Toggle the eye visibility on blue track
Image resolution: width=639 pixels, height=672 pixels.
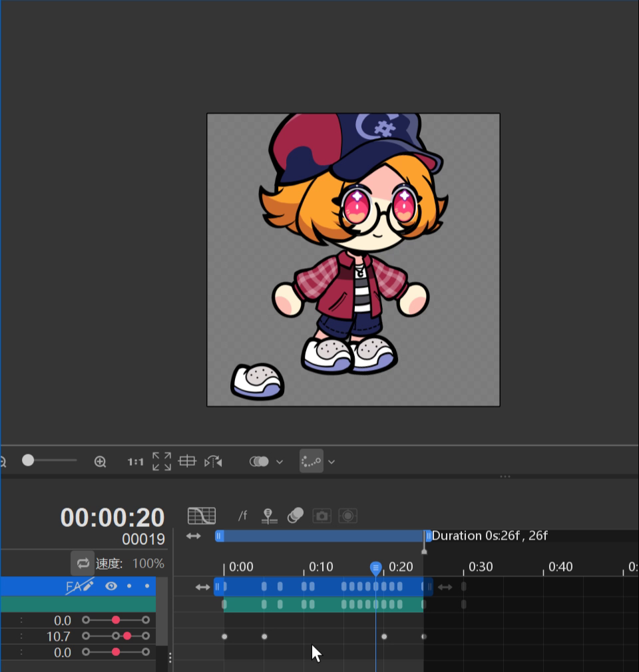pyautogui.click(x=111, y=586)
